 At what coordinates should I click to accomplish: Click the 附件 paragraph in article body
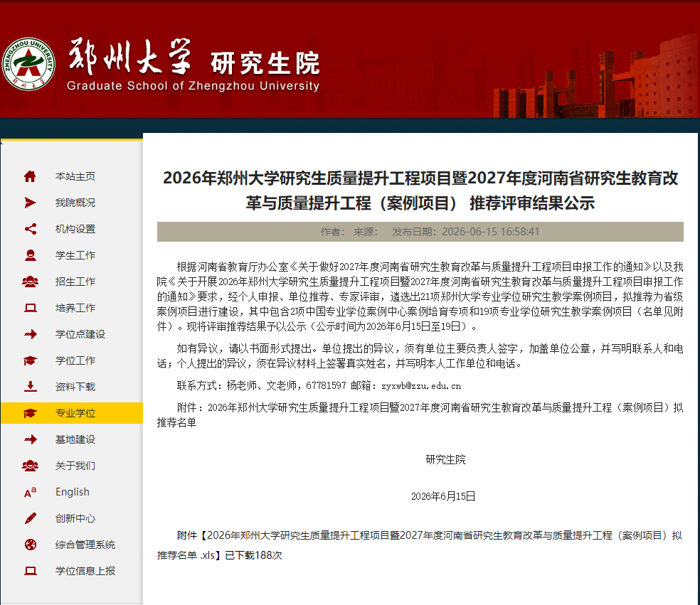(420, 415)
